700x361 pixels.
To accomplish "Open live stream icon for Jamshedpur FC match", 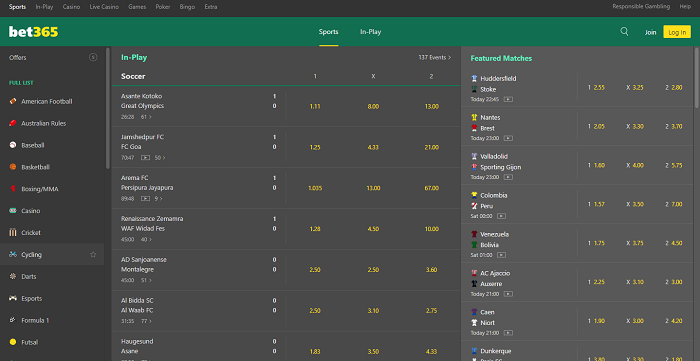I will pyautogui.click(x=145, y=158).
